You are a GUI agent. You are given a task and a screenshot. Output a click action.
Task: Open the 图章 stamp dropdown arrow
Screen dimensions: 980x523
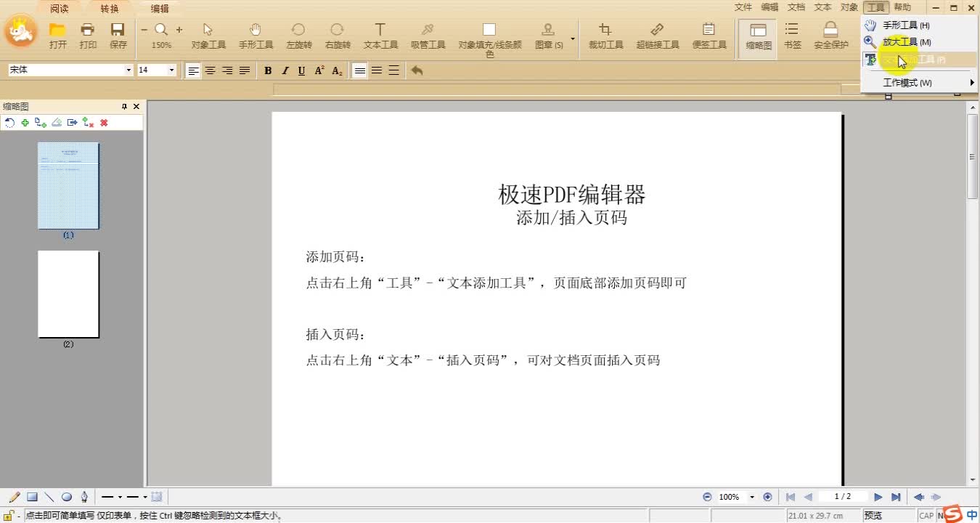[573, 38]
